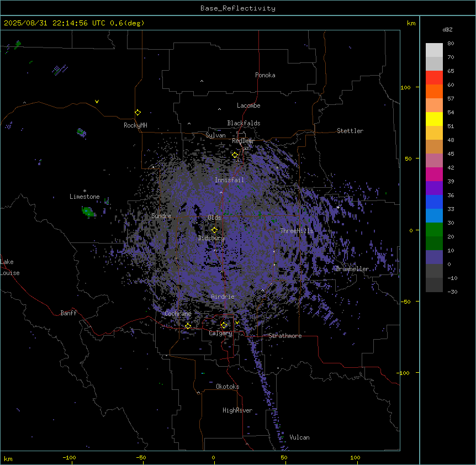Screen dimensions: 476x465
Task: Select the Strathmore label
Action: [x=285, y=336]
